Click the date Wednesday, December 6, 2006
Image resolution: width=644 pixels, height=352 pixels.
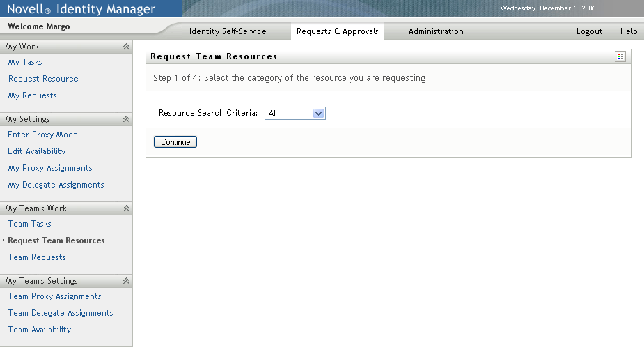[547, 8]
